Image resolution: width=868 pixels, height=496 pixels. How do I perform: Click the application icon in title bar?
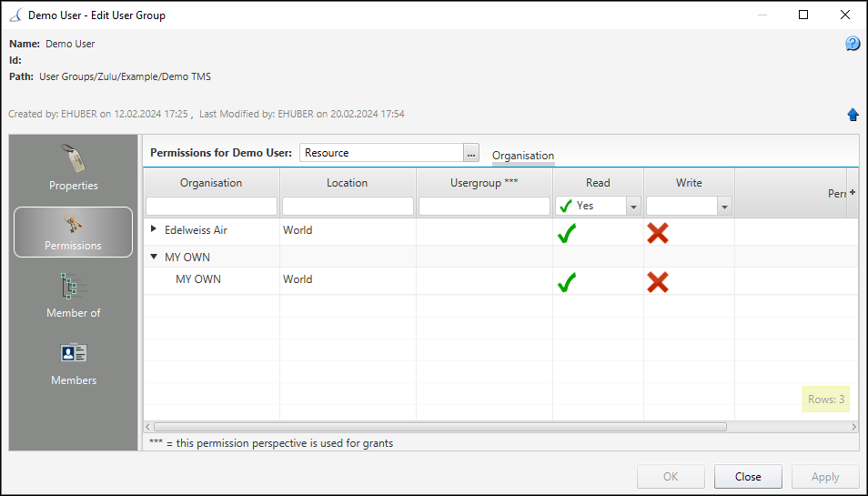16,15
